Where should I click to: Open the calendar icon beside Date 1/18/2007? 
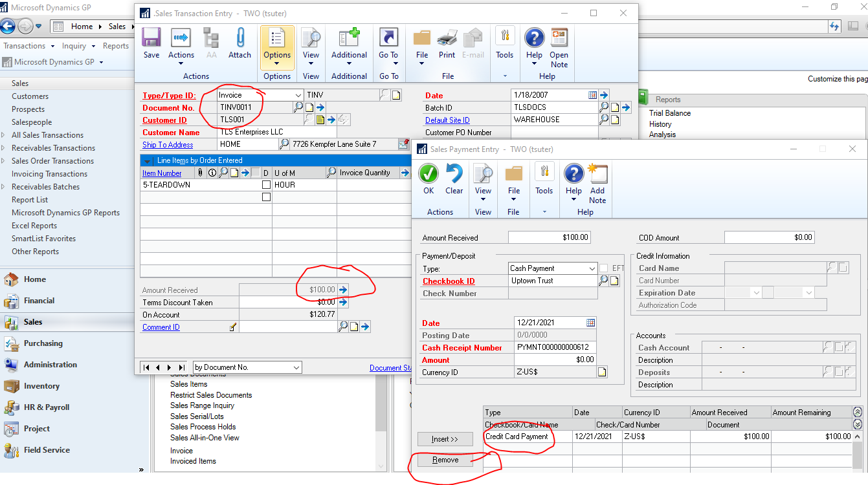[592, 95]
